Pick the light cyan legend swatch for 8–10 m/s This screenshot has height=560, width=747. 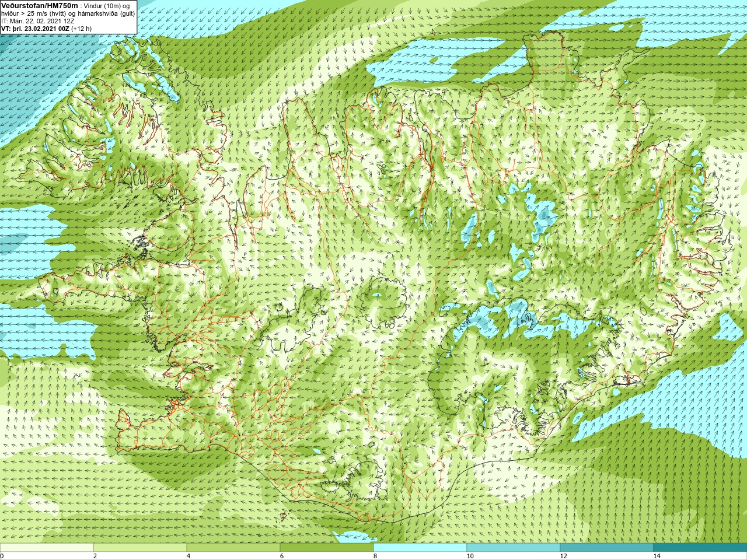pos(420,548)
